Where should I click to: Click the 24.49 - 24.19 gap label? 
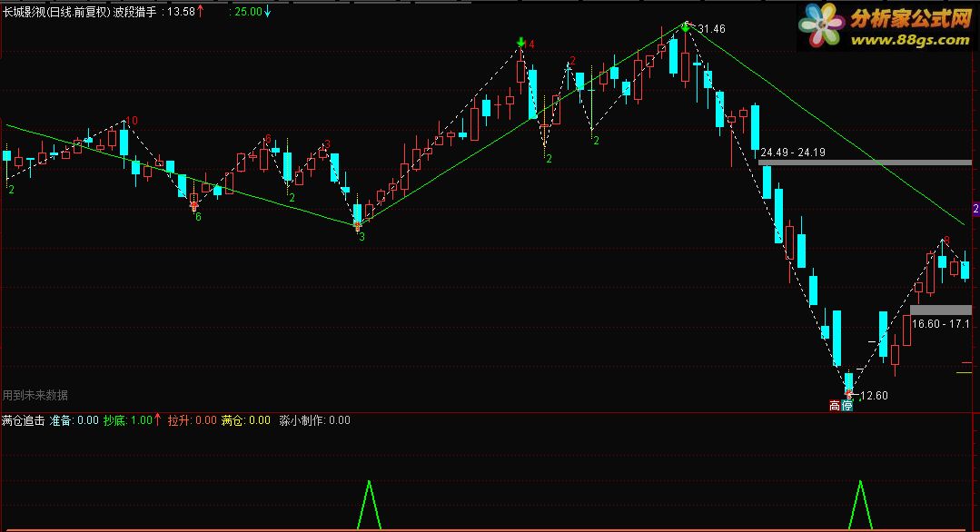[793, 153]
